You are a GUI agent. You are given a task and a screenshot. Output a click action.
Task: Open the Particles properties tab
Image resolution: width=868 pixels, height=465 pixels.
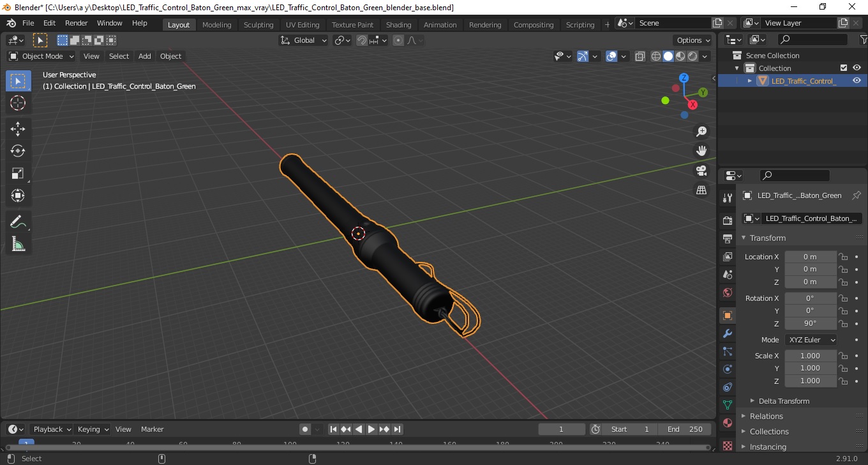click(x=728, y=351)
